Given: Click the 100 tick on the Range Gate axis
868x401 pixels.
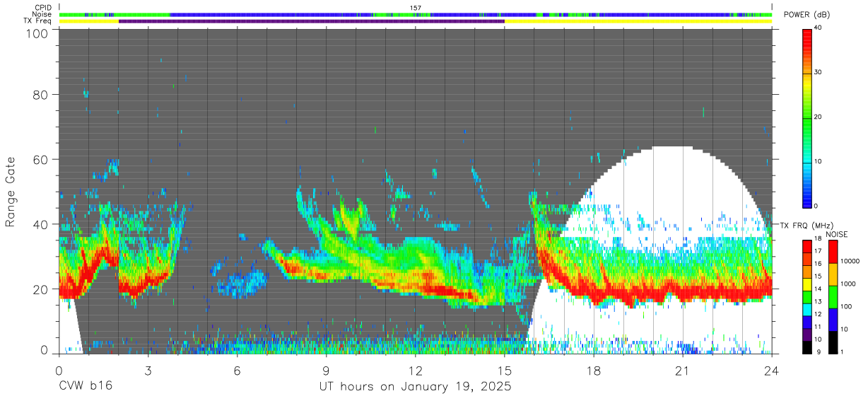Looking at the screenshot, I should point(37,33).
